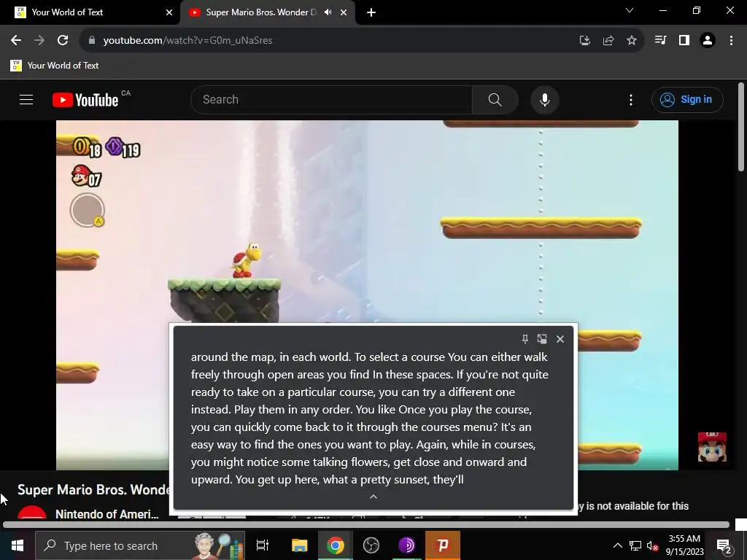Select the Super Mario Bros. Wonder tab
747x560 pixels.
260,12
